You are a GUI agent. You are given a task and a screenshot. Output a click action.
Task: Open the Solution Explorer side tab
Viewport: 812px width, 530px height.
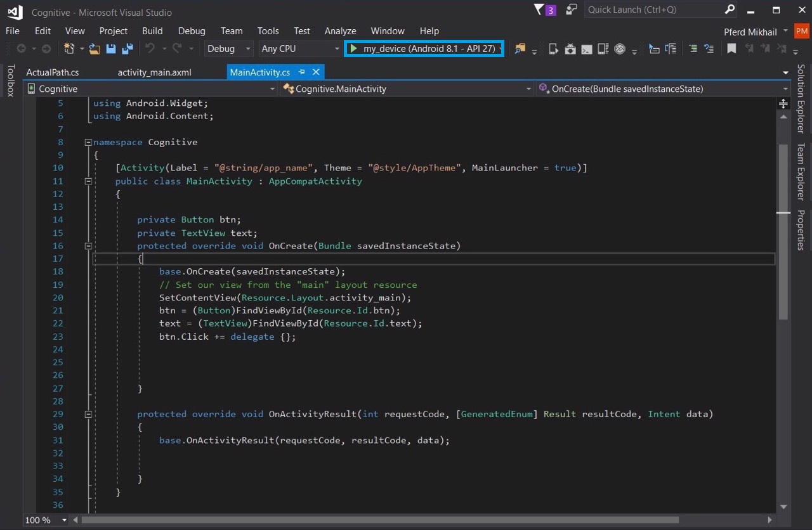[801, 98]
